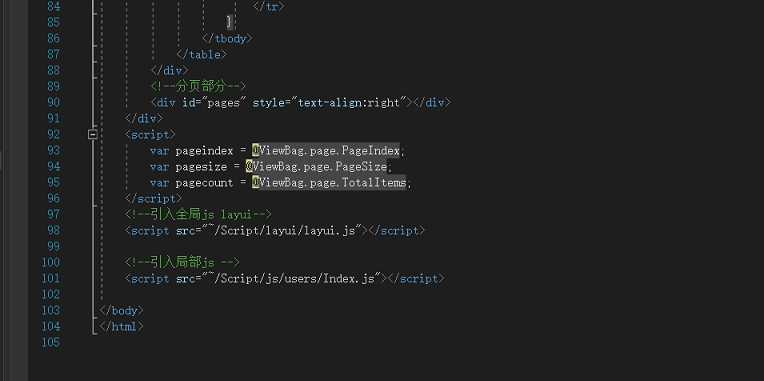This screenshot has height=381, width=764.
Task: Select line number 101 in the gutter
Action: click(x=51, y=279)
